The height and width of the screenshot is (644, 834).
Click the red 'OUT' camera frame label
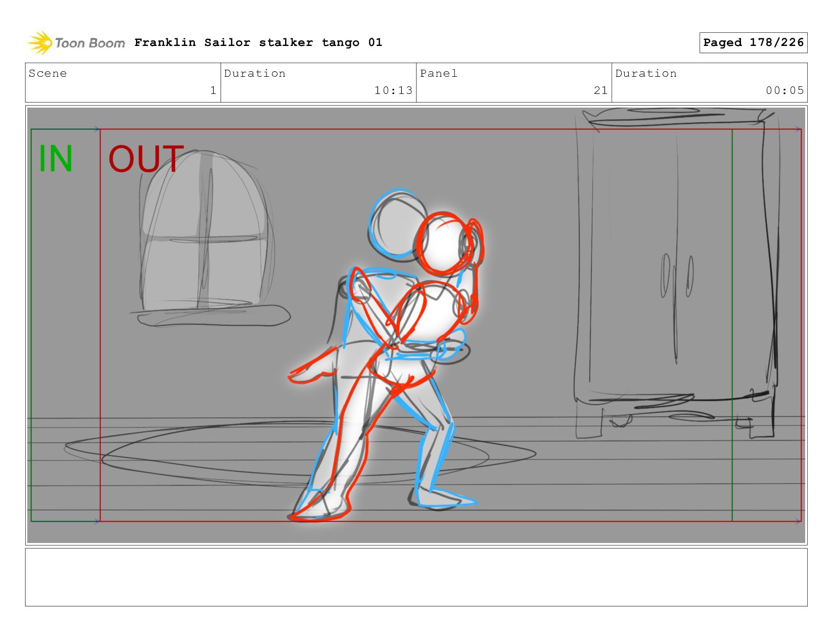[x=146, y=159]
